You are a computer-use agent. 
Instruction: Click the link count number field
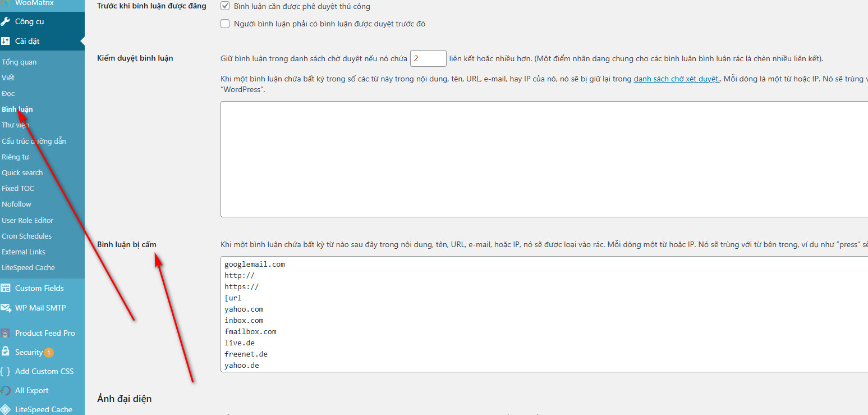(428, 58)
